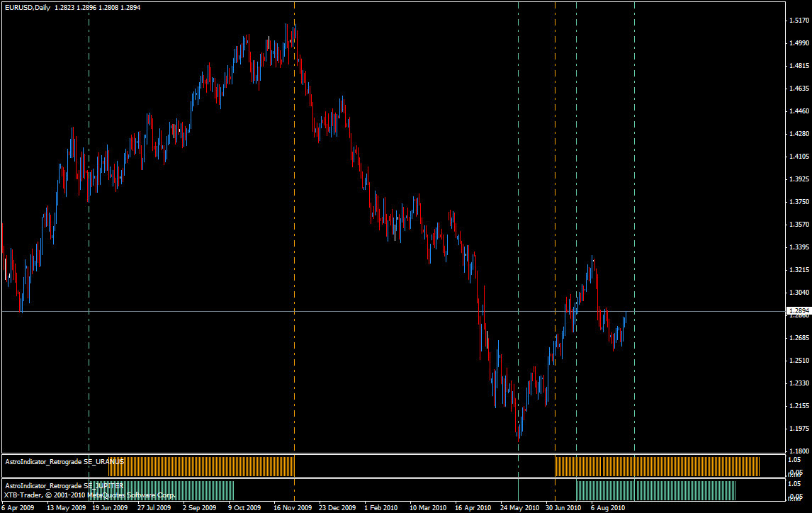Screen dimensions: 812x513
Task: Click the 30 Jun 2010 date label
Action: tap(563, 508)
